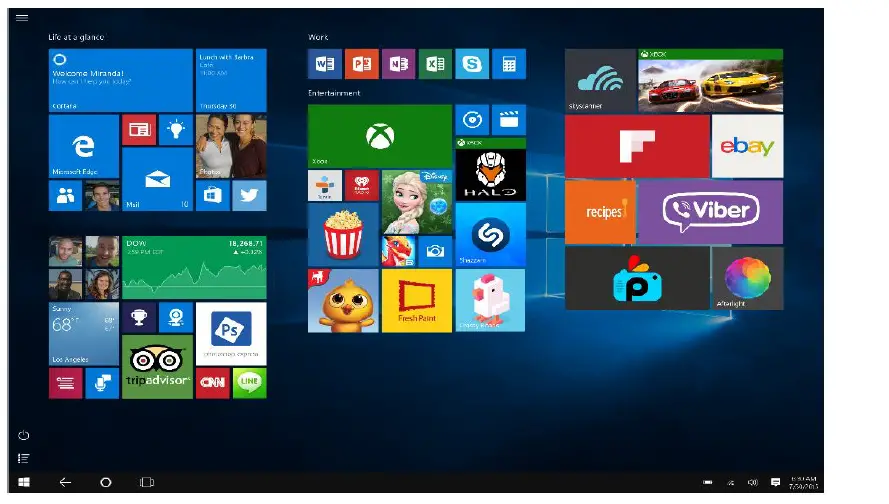Open the Xbox racing cars game tile
Image resolution: width=889 pixels, height=504 pixels.
[x=711, y=80]
